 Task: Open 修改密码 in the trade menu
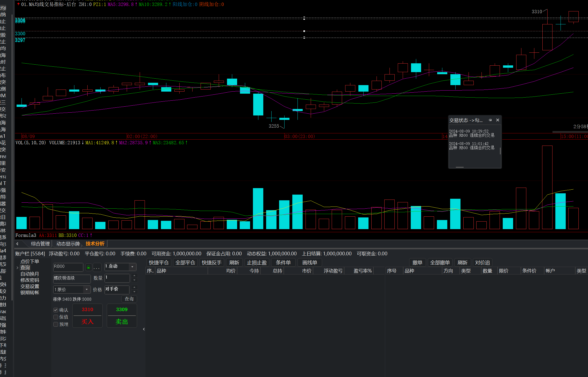[x=30, y=280]
